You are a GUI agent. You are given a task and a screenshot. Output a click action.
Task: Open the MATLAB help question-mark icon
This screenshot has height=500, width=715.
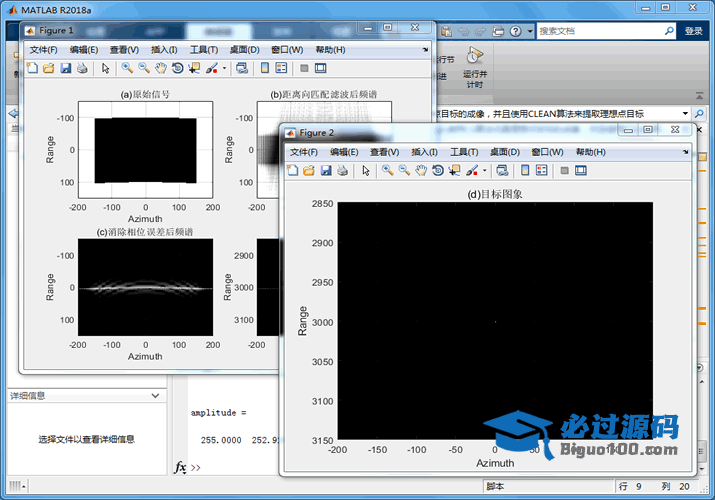(517, 31)
